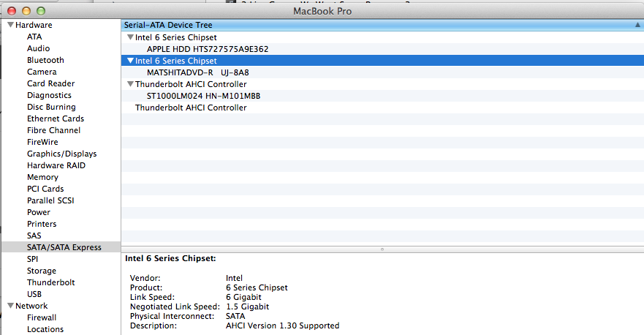This screenshot has width=644, height=335.
Task: Zoom the window with green button
Action: click(41, 11)
